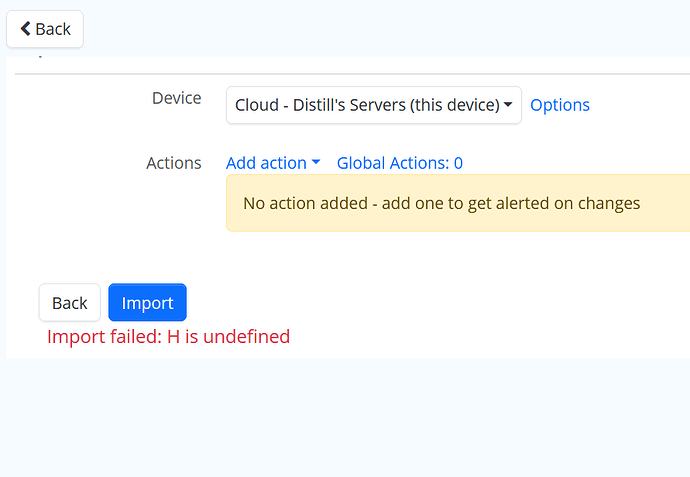The image size is (690, 477).
Task: Select the 'Import failed: H is undefined' error text
Action: click(169, 337)
